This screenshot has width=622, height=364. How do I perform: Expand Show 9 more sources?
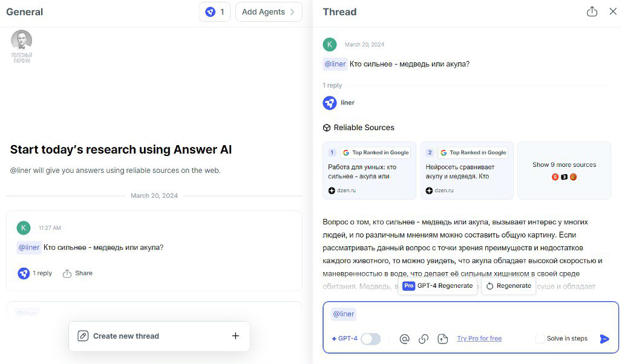(x=564, y=170)
